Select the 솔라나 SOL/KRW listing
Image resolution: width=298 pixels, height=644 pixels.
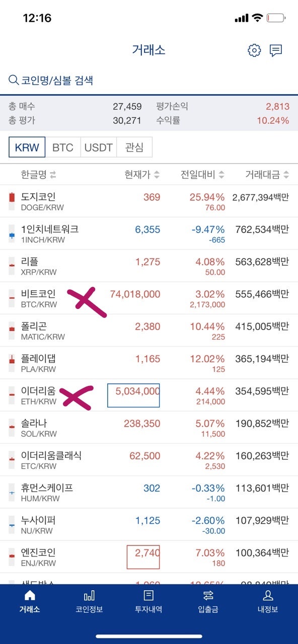(149, 427)
